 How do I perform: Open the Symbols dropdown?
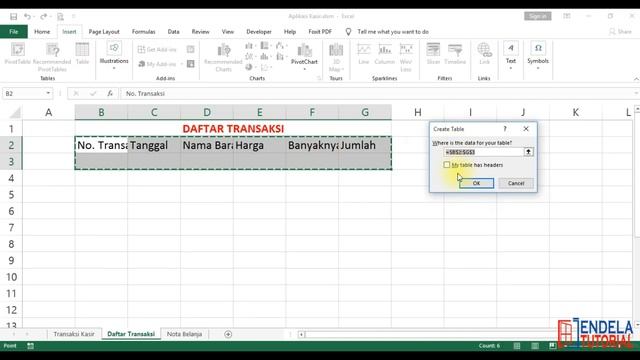coord(538,56)
